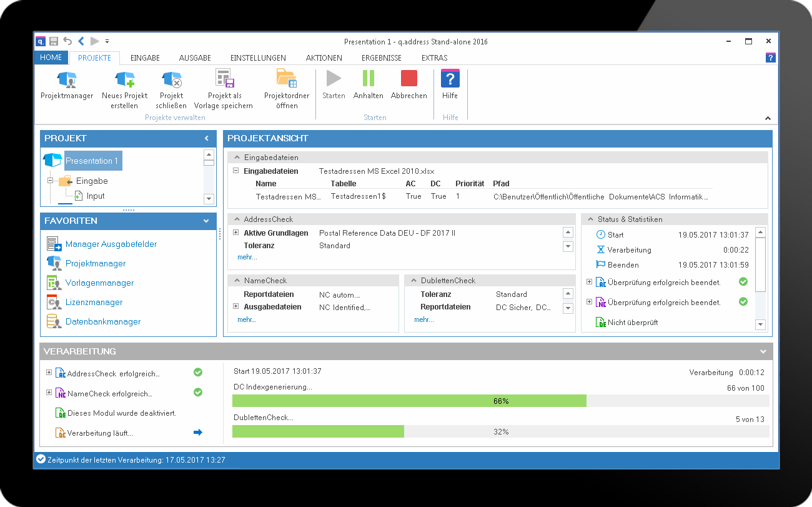Select Input node in project tree

(x=96, y=196)
